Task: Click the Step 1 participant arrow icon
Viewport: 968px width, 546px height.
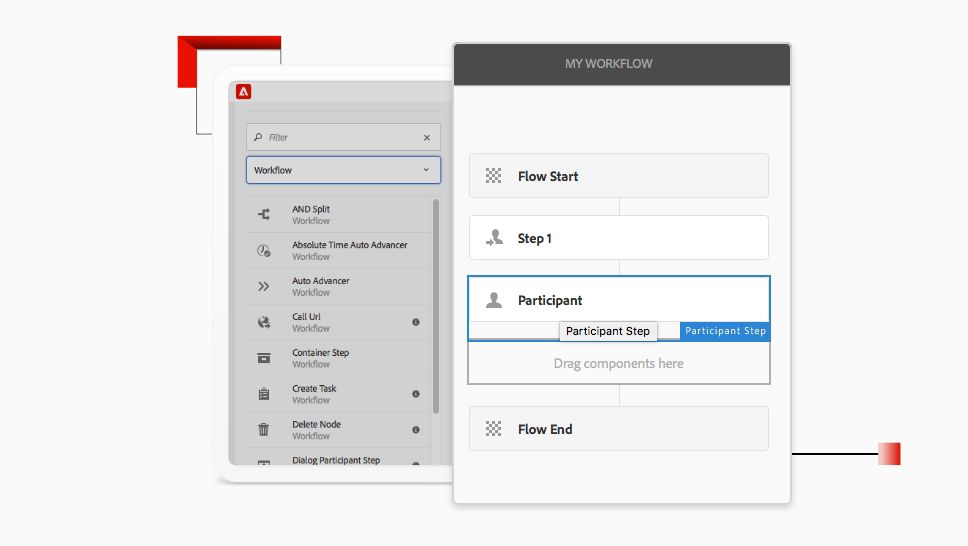Action: coord(494,238)
